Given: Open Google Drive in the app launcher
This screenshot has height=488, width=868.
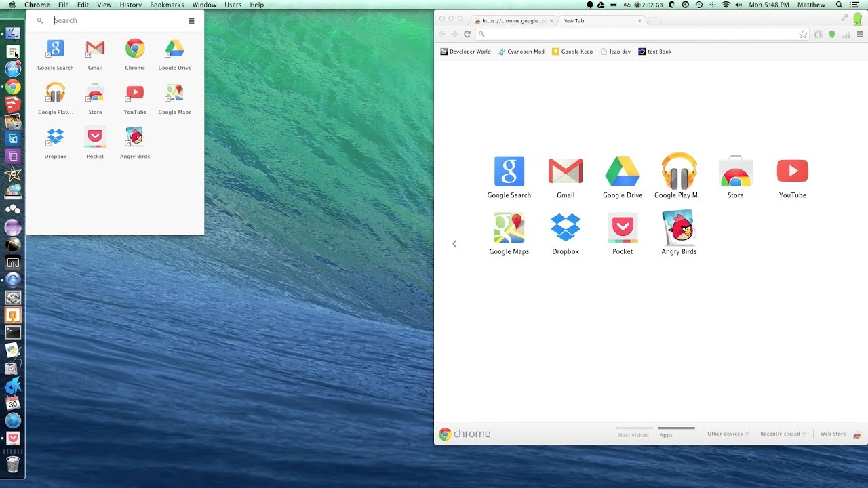Looking at the screenshot, I should [x=175, y=54].
